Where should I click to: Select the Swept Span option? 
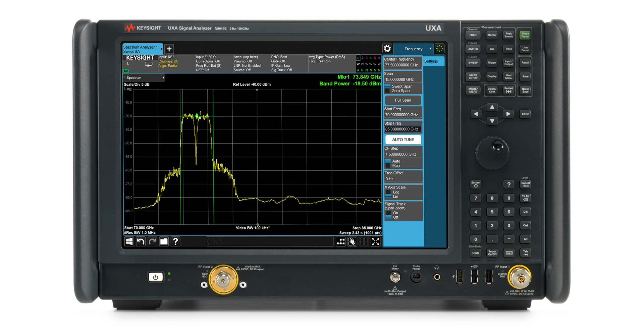tap(399, 86)
